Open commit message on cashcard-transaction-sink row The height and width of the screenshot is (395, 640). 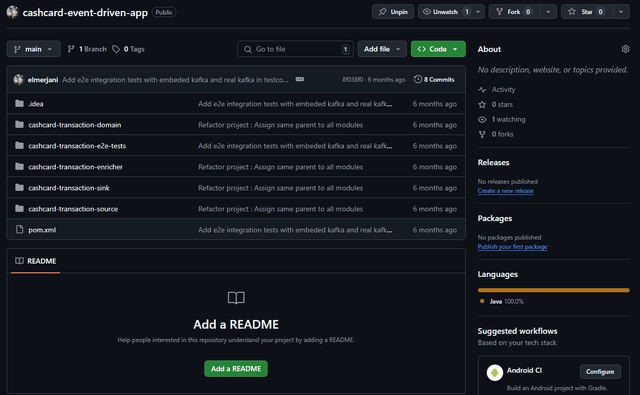280,188
